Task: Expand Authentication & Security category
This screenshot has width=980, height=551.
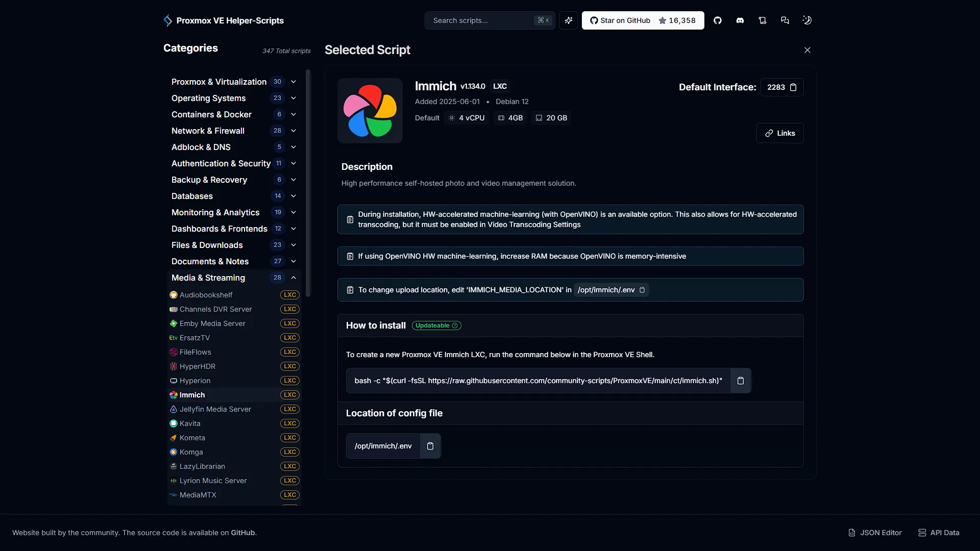Action: click(234, 163)
